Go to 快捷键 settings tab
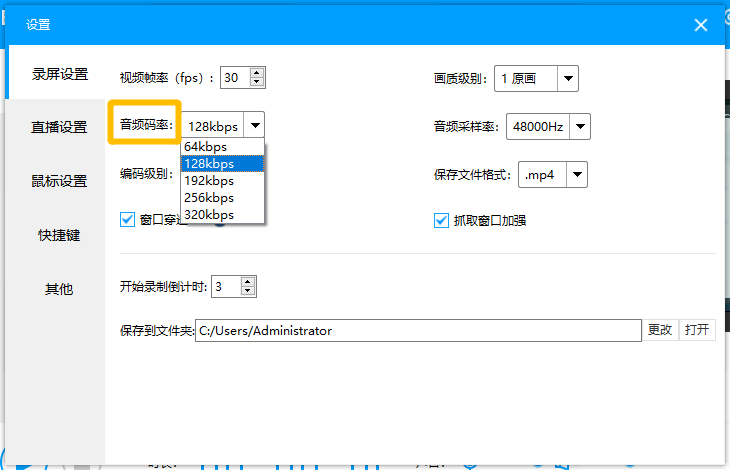This screenshot has width=730, height=470. point(59,235)
